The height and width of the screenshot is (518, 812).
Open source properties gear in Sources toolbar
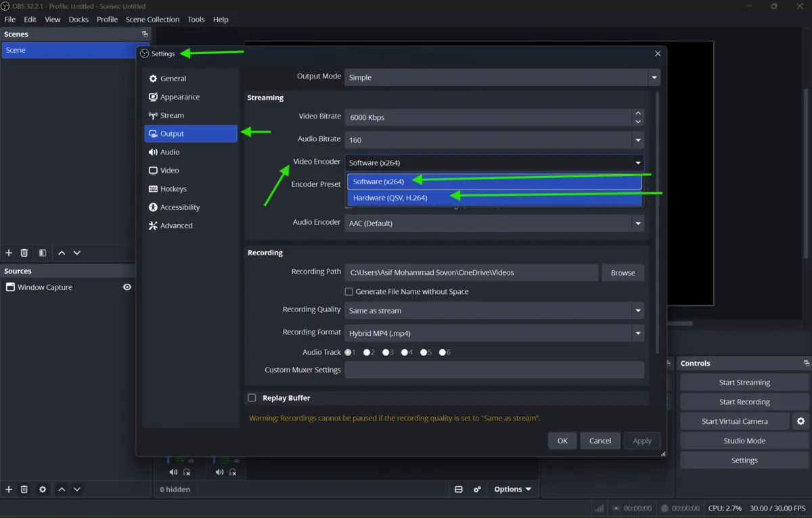coord(43,489)
